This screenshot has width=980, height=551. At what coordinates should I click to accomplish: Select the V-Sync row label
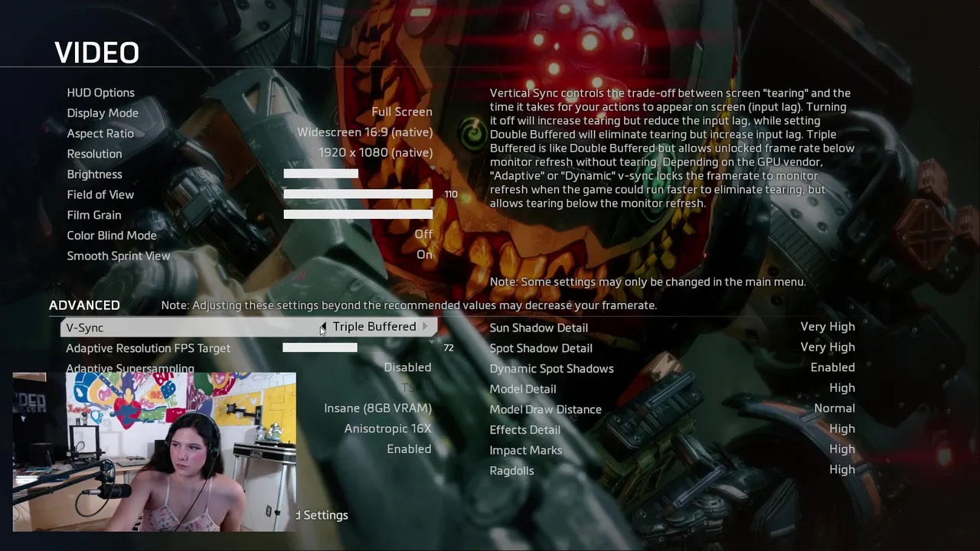(84, 328)
